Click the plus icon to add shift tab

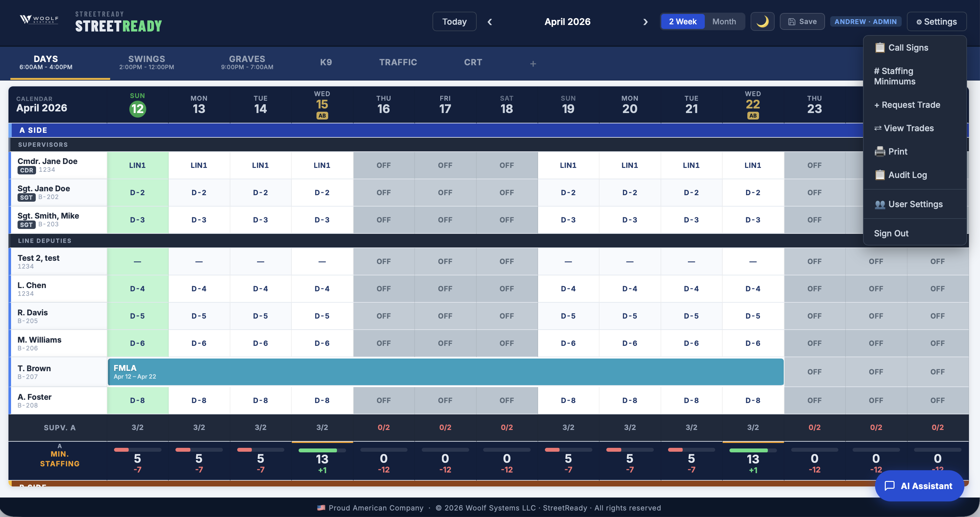tap(533, 63)
